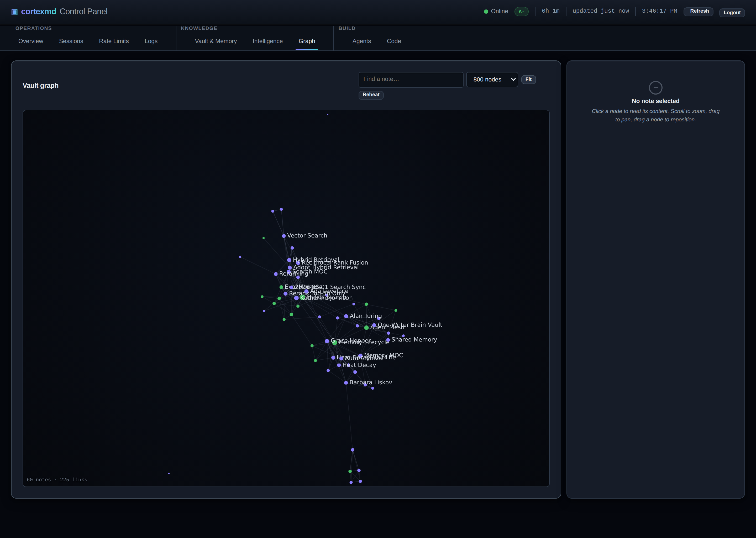Image resolution: width=756 pixels, height=538 pixels.
Task: Click the Fit button
Action: click(528, 80)
